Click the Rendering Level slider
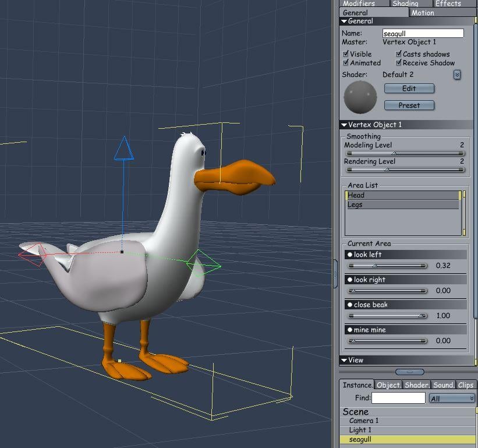Image resolution: width=478 pixels, height=448 pixels. pos(406,170)
